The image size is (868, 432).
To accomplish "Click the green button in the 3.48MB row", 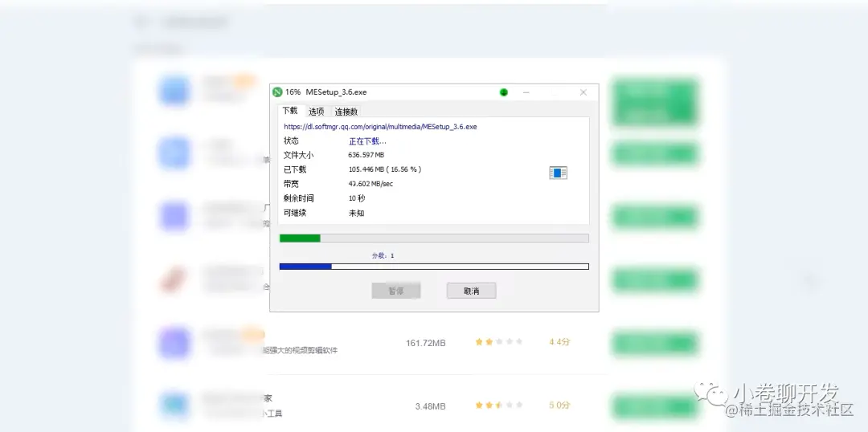I will pos(654,406).
